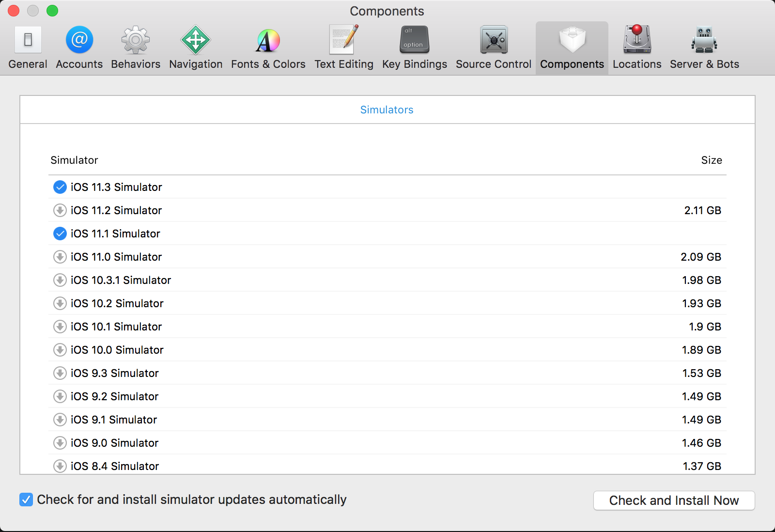Select the 1.46 GB size value

(701, 443)
